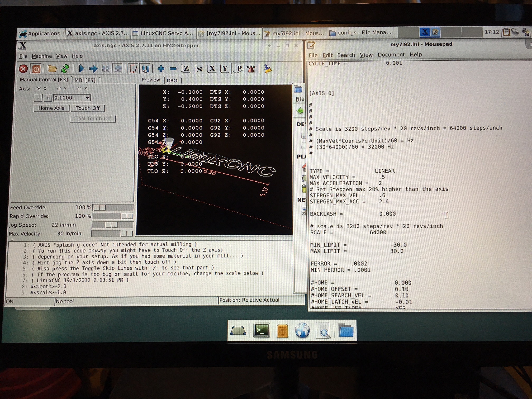
Task: Open file cabinet icon in the dock
Action: (282, 331)
